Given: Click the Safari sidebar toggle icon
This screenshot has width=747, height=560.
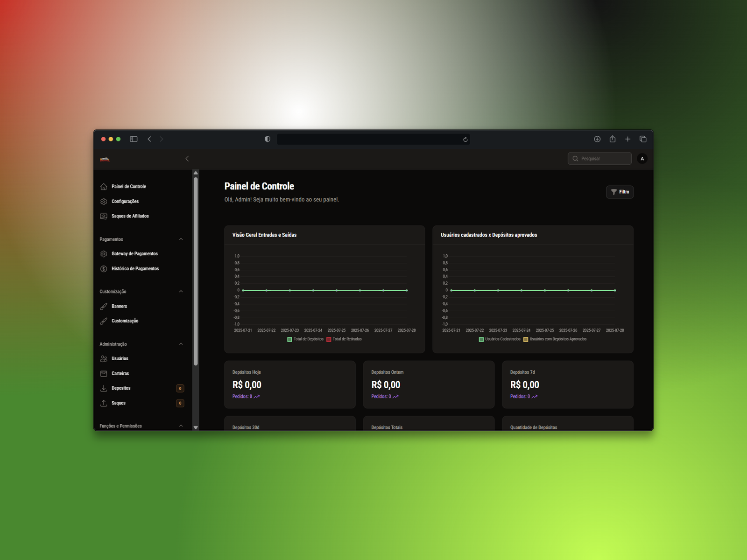Looking at the screenshot, I should 134,139.
